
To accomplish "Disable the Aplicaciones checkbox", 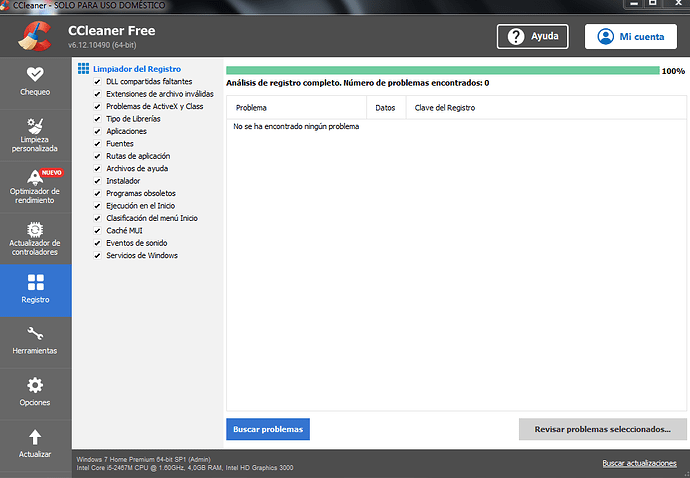I will pyautogui.click(x=97, y=131).
